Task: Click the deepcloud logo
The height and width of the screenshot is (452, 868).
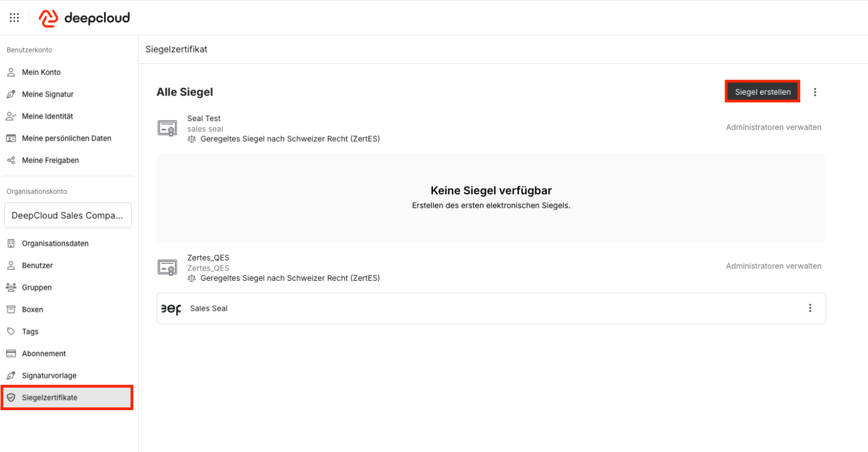Action: pyautogui.click(x=84, y=18)
